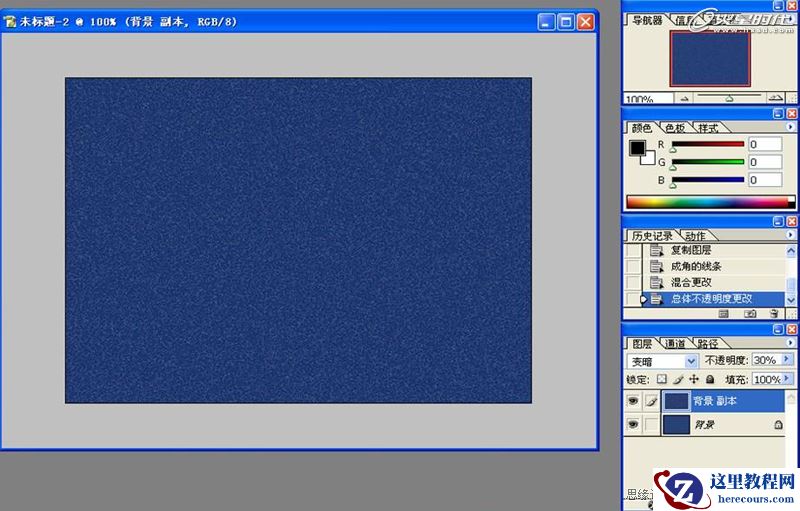Delete current history state with trash icon
This screenshot has width=800, height=511.
point(774,314)
